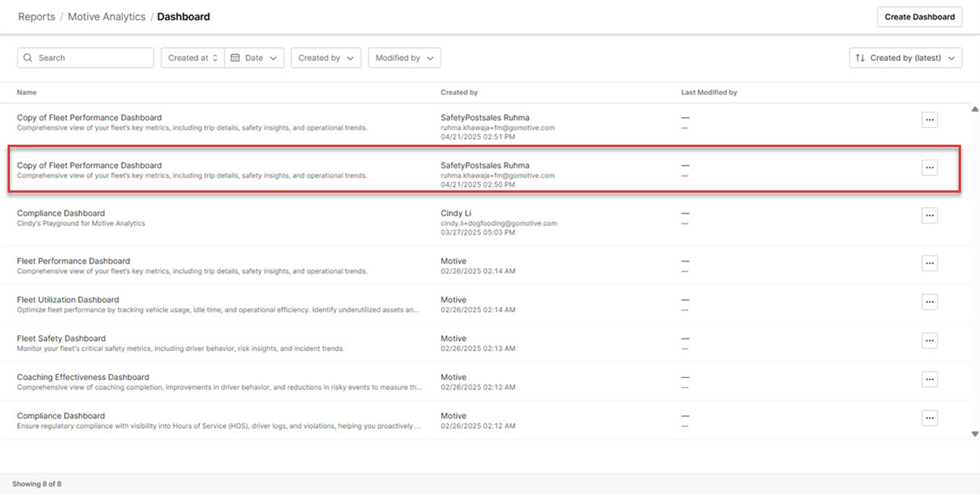Click the calendar icon in Date filter

pyautogui.click(x=235, y=58)
